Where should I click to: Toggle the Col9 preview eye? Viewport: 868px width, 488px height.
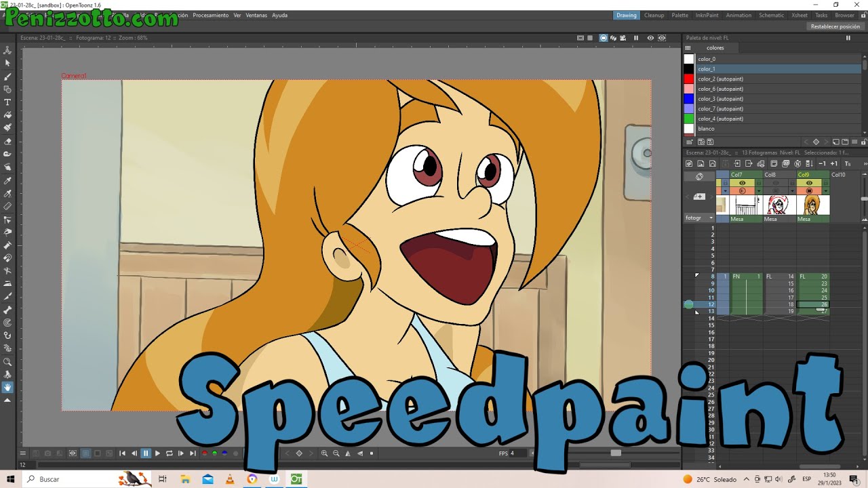(x=809, y=183)
